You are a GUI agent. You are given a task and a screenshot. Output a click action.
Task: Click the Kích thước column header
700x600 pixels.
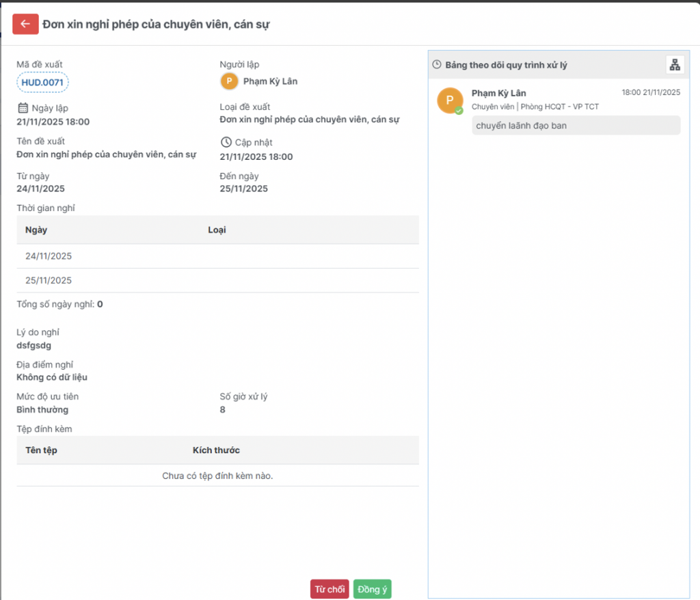pyautogui.click(x=216, y=450)
